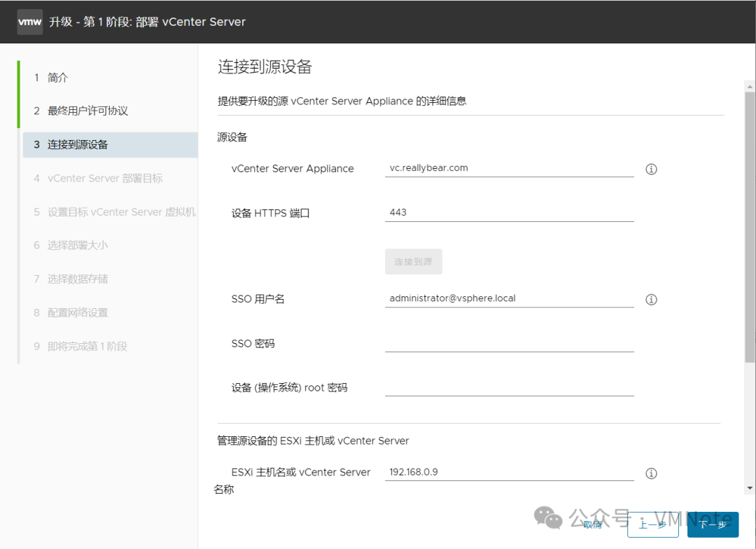
Task: Click the 源设备 section label
Action: [232, 137]
